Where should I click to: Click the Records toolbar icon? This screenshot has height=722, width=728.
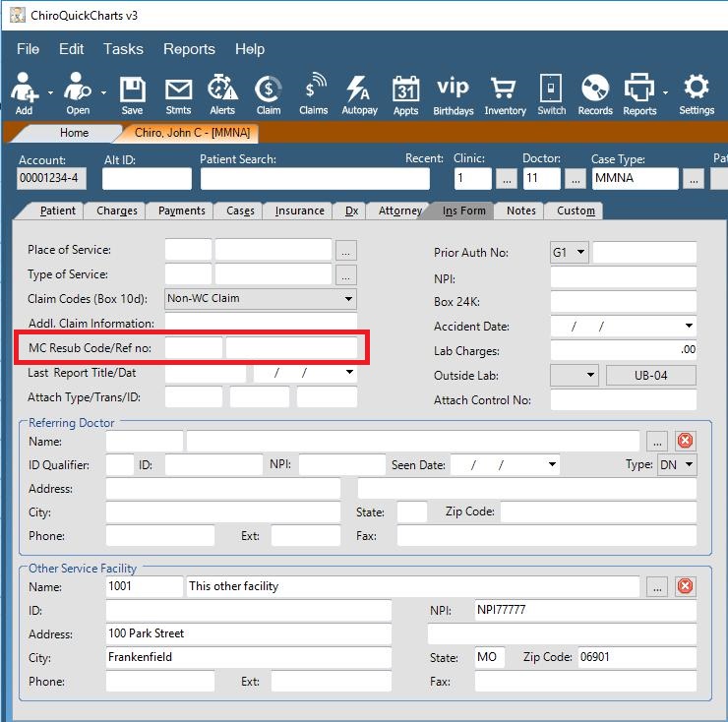595,94
